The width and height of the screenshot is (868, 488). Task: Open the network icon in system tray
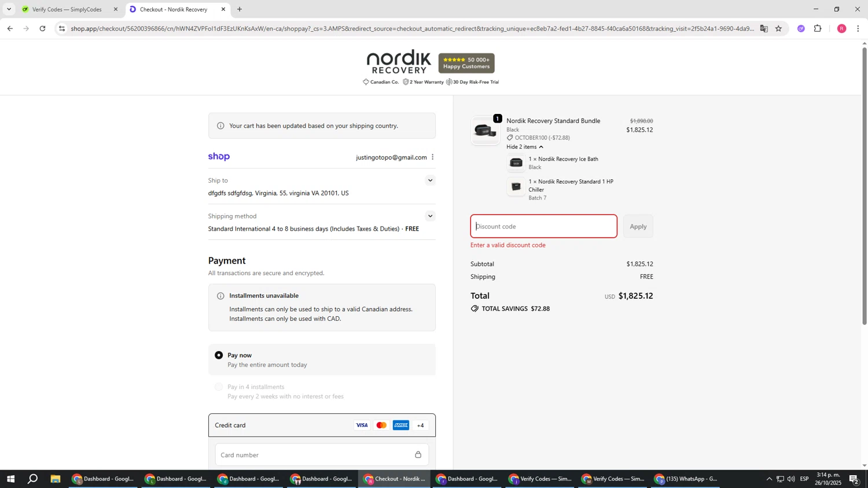click(x=780, y=479)
